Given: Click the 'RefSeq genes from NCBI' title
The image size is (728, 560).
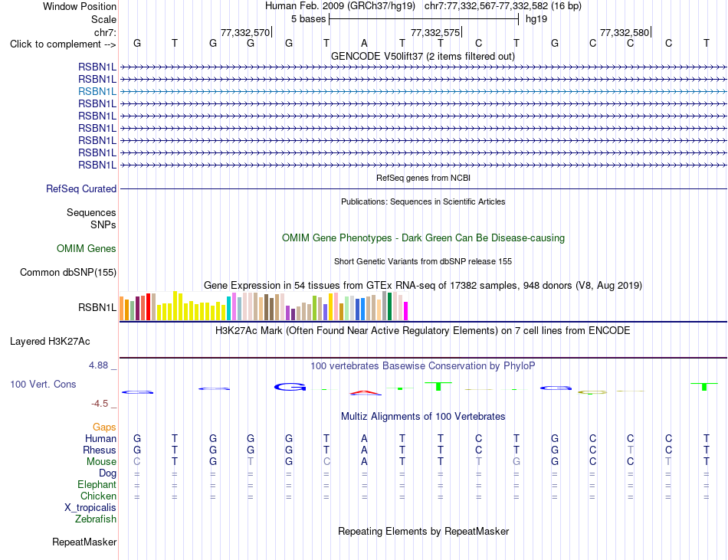Looking at the screenshot, I should tap(423, 178).
